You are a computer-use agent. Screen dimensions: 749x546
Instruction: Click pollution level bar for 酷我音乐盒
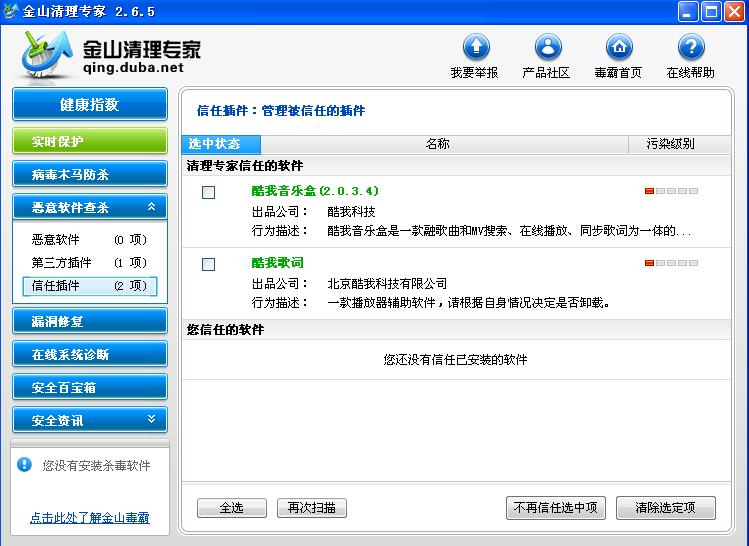(671, 191)
